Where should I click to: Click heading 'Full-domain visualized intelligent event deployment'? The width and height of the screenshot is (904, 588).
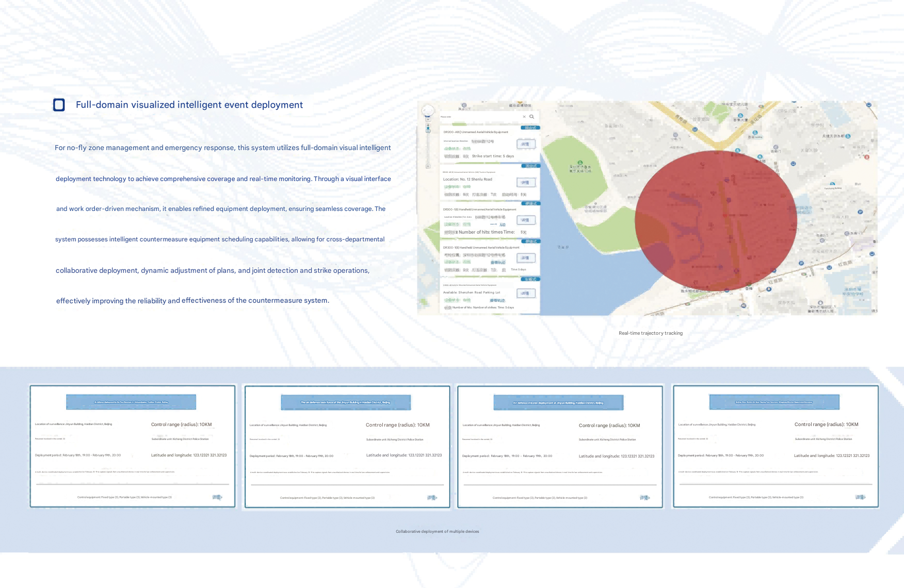[189, 105]
